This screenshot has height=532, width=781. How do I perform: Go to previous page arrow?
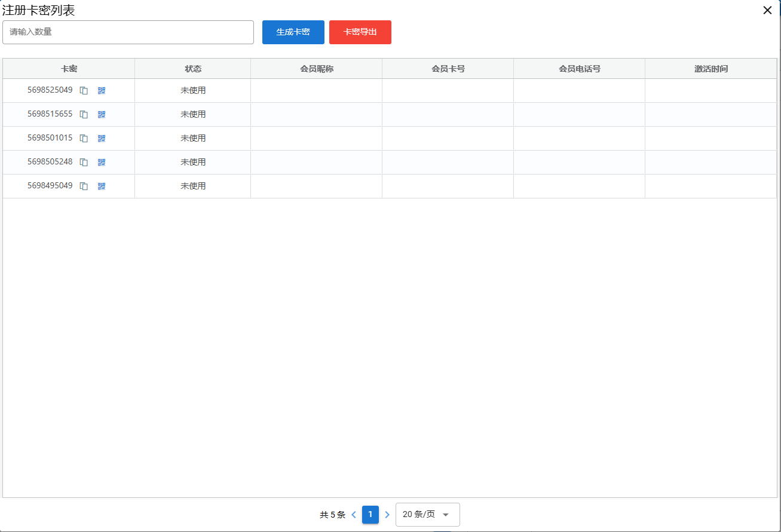point(354,515)
